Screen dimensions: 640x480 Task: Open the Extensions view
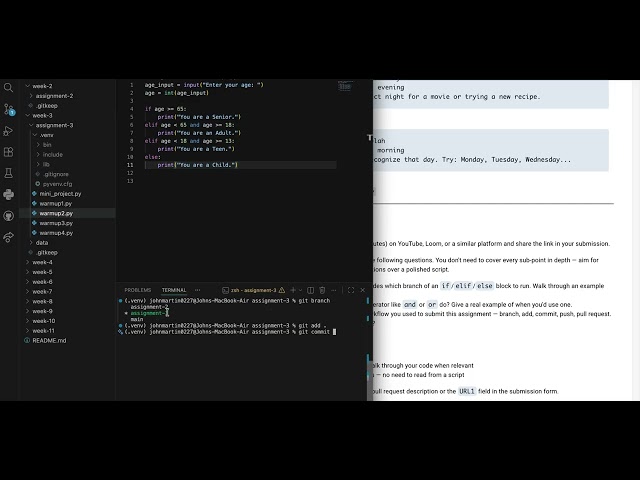click(8, 152)
